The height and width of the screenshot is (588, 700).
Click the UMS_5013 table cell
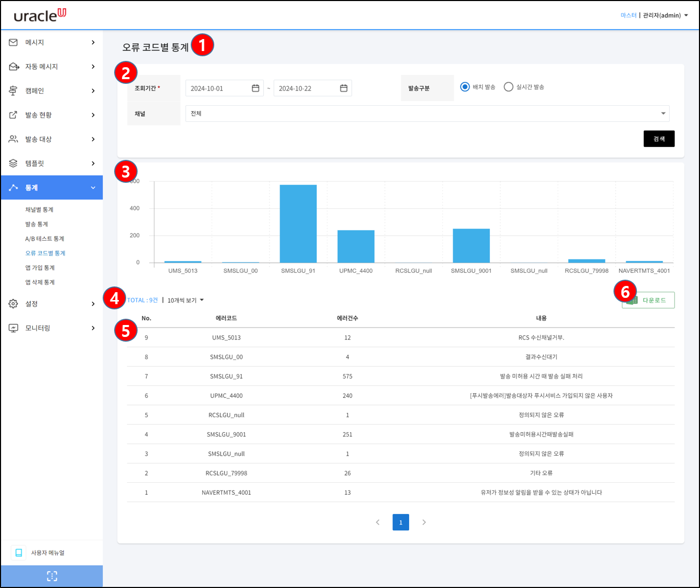(x=226, y=338)
